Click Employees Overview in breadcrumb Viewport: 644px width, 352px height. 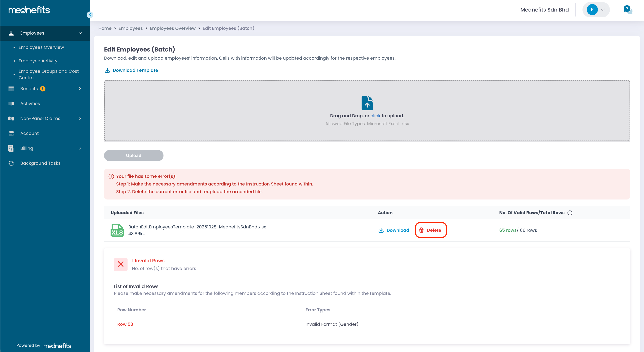(173, 28)
